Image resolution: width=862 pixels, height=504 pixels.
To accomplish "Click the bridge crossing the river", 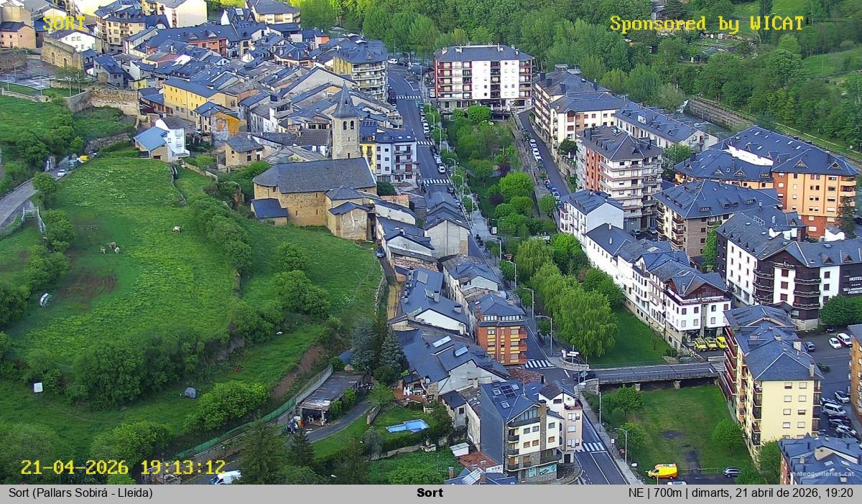I will [654, 373].
